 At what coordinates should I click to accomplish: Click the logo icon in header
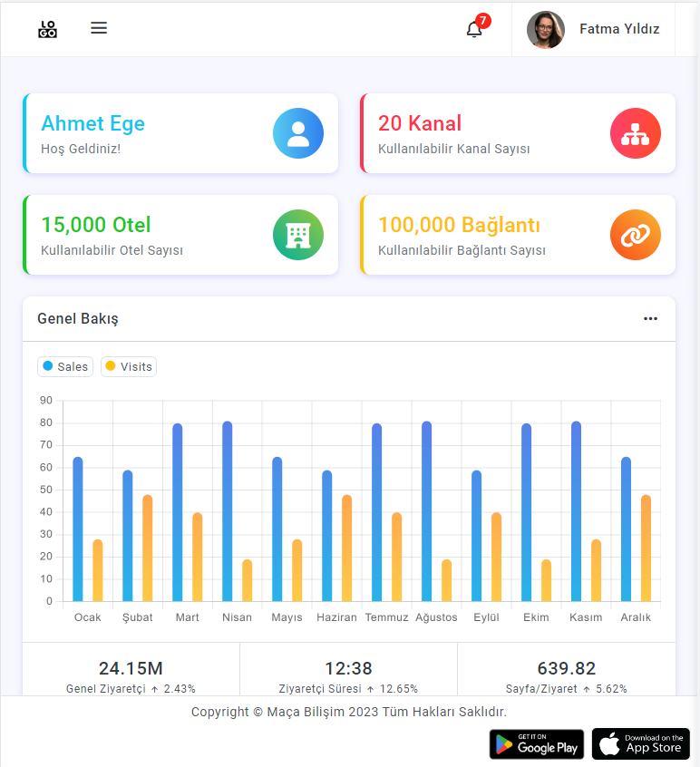pos(47,29)
